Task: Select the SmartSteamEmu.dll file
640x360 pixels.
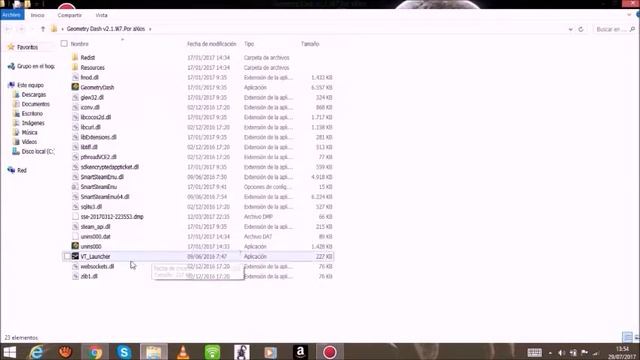Action: coord(102,177)
